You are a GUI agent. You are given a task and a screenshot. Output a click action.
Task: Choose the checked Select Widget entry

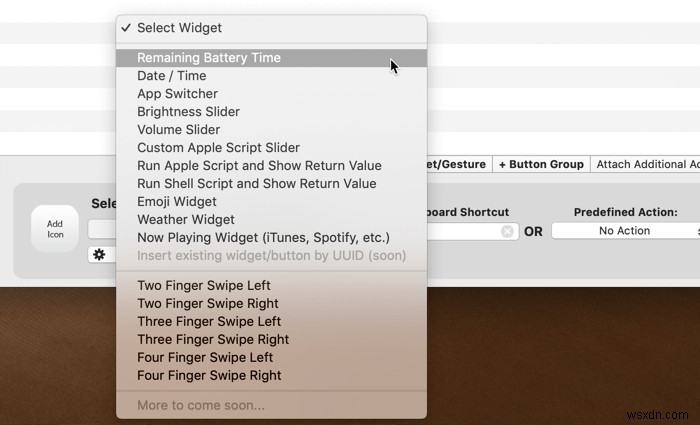point(179,28)
